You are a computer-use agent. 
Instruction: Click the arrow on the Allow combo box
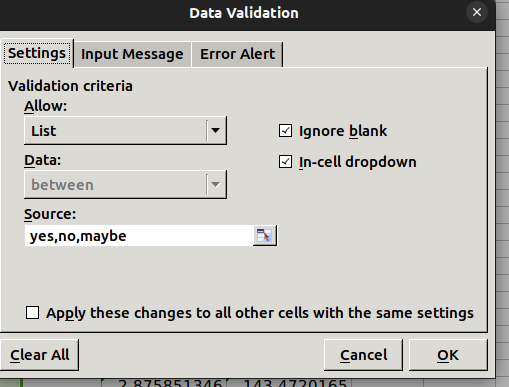(216, 131)
